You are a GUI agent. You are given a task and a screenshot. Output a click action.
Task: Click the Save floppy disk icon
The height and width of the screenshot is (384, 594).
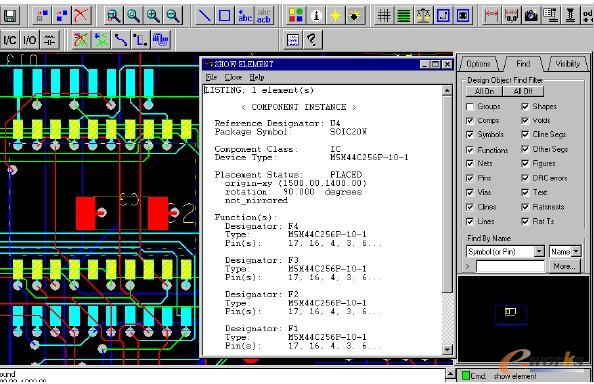click(9, 16)
